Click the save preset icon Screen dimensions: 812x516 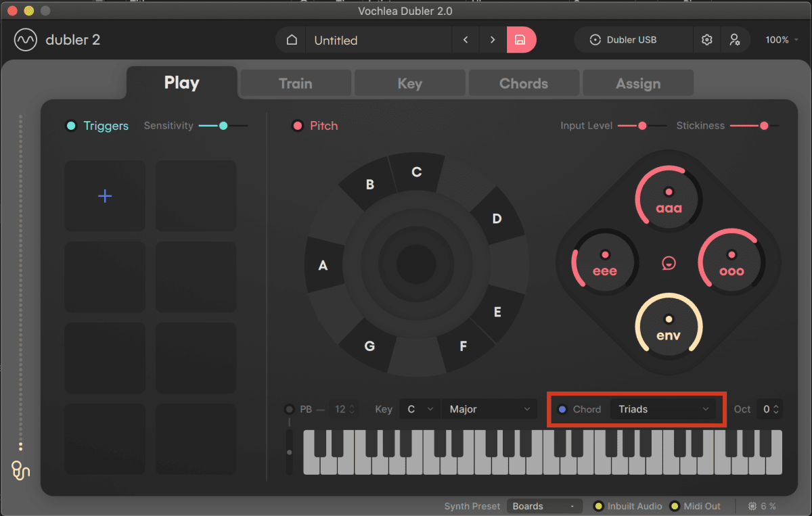pyautogui.click(x=521, y=40)
